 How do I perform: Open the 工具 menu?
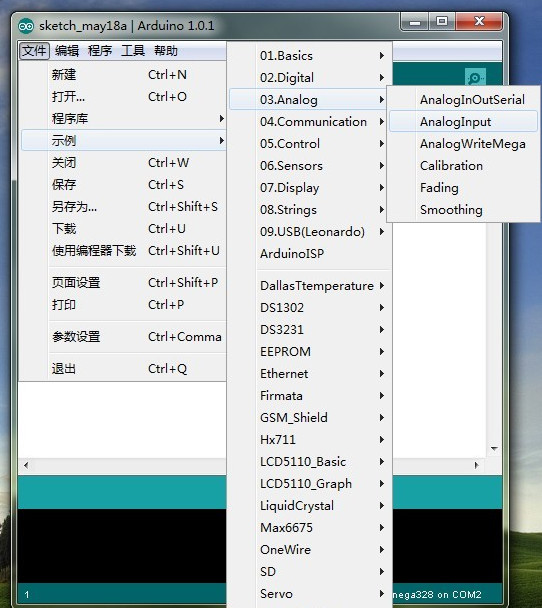pyautogui.click(x=133, y=50)
